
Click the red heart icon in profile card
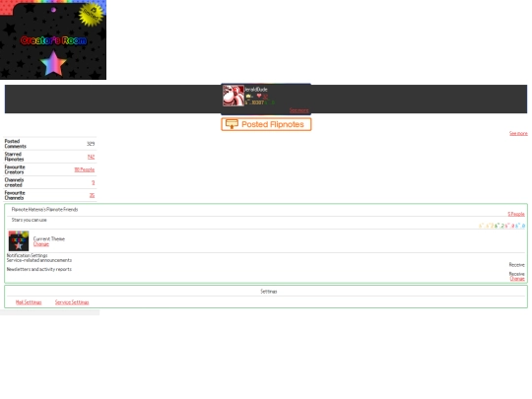coord(259,96)
